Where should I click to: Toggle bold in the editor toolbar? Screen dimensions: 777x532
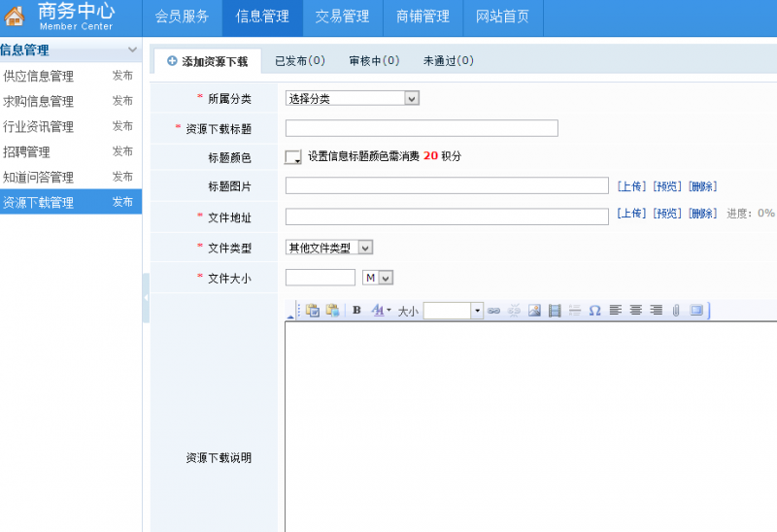click(x=356, y=311)
